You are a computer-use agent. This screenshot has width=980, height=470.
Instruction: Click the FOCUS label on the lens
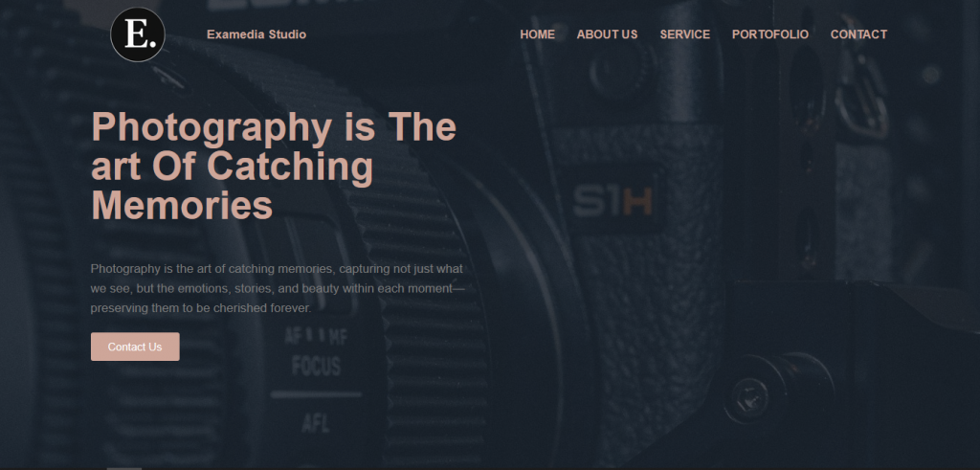tap(316, 367)
